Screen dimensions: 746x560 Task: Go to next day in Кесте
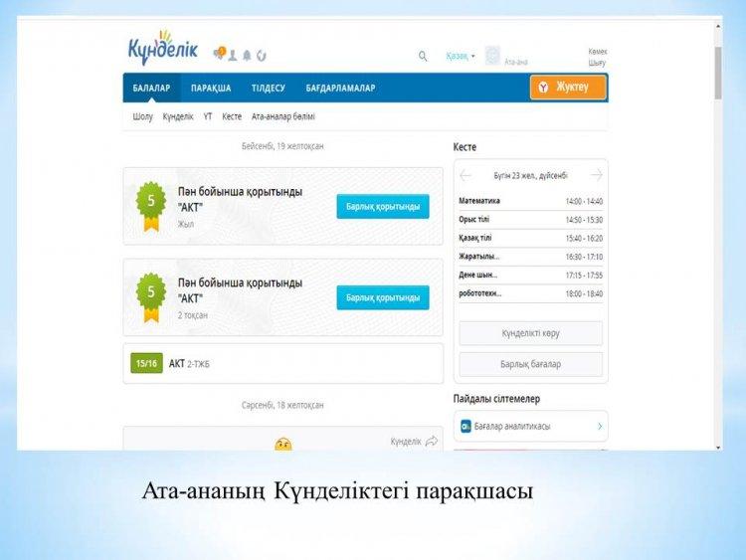(x=597, y=176)
